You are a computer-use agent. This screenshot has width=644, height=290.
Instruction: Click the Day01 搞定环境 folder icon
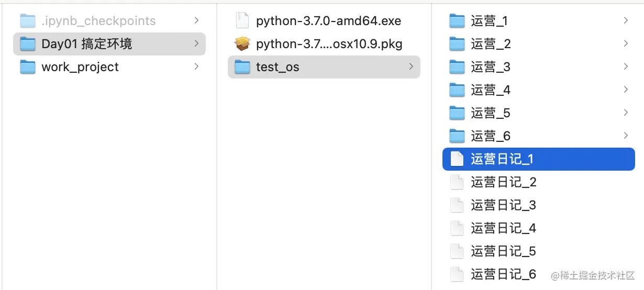point(27,44)
